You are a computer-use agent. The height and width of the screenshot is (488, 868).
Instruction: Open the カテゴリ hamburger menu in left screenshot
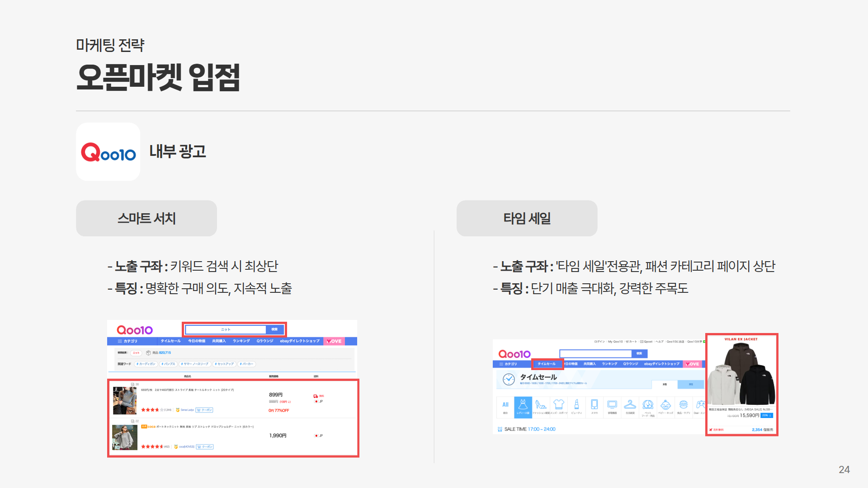pos(127,341)
